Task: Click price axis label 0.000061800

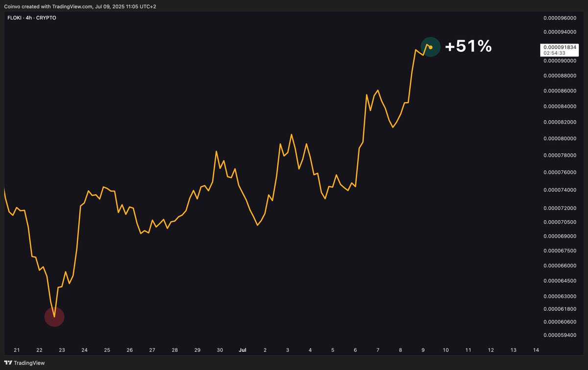Action: pyautogui.click(x=561, y=309)
